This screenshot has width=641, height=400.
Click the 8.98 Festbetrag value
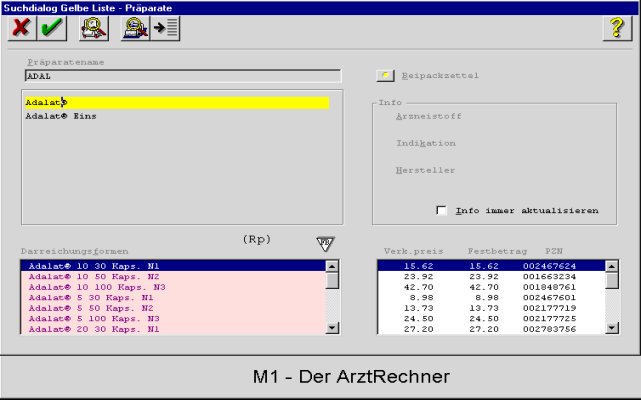click(487, 298)
